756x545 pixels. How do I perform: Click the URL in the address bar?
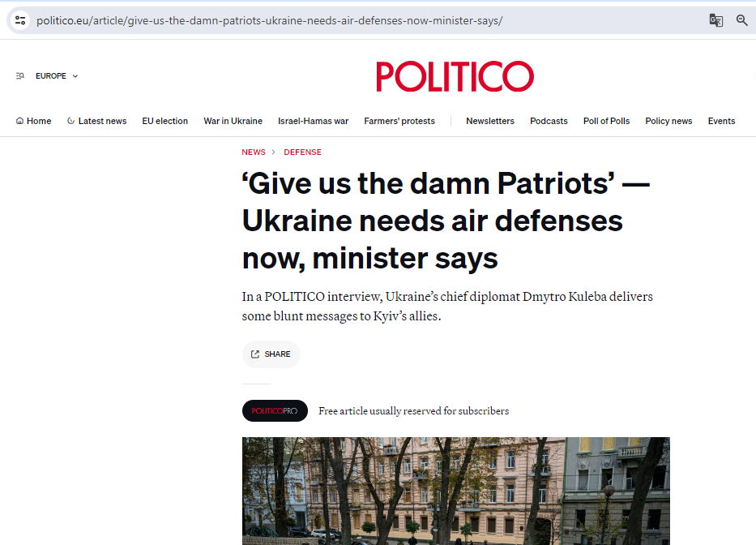tap(270, 20)
